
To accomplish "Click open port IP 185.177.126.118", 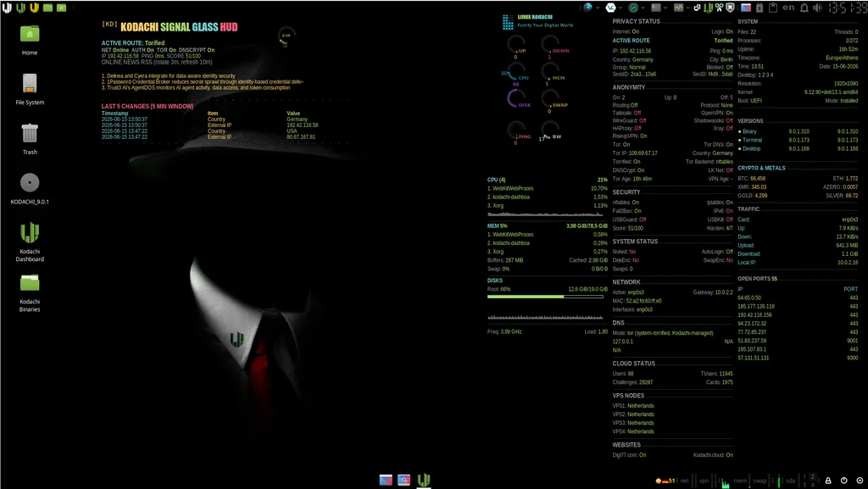I will click(756, 306).
